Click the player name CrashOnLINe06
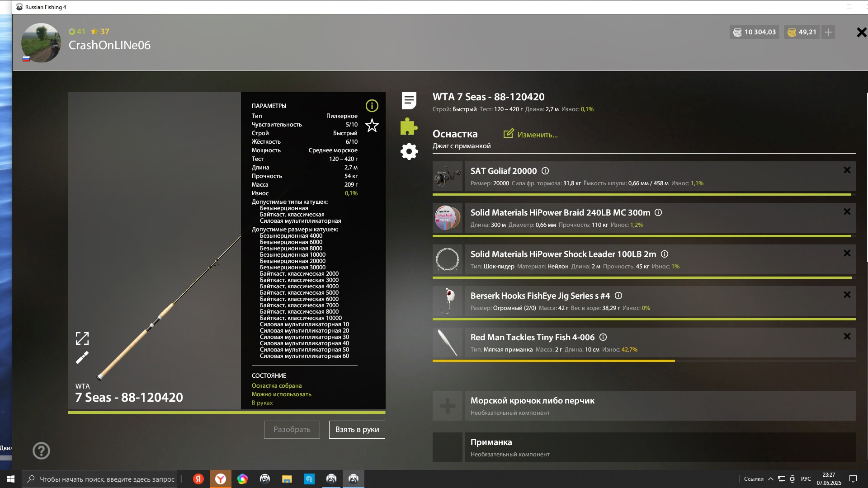This screenshot has width=868, height=488. (109, 45)
